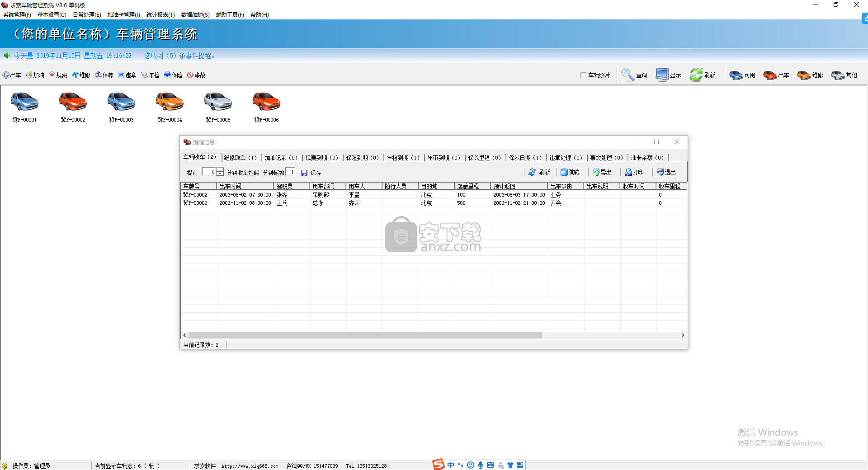Viewport: 868px width, 470px height.
Task: Click the 打印 print button
Action: (x=634, y=172)
